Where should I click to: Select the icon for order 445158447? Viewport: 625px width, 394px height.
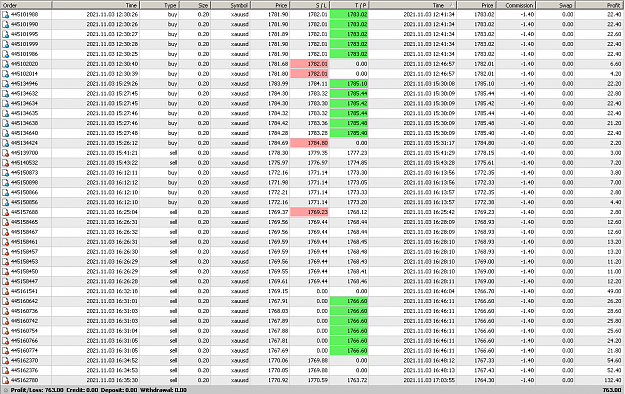(5, 282)
